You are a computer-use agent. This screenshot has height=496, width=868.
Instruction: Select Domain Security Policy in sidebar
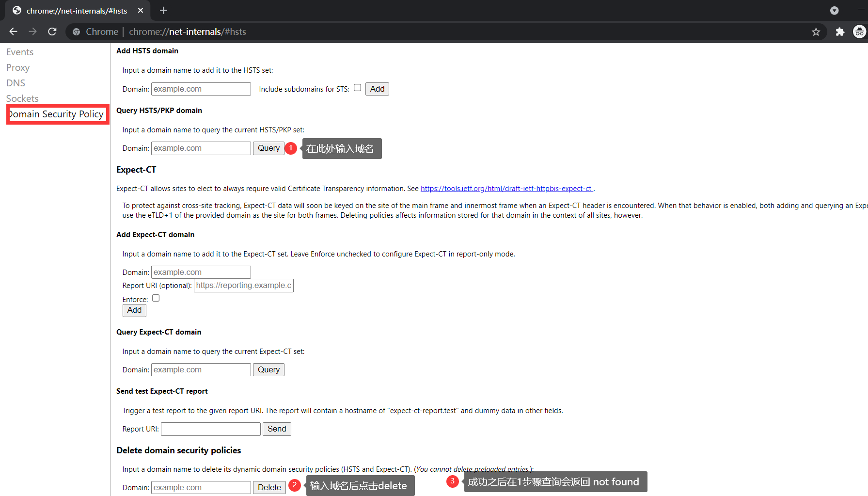coord(58,114)
